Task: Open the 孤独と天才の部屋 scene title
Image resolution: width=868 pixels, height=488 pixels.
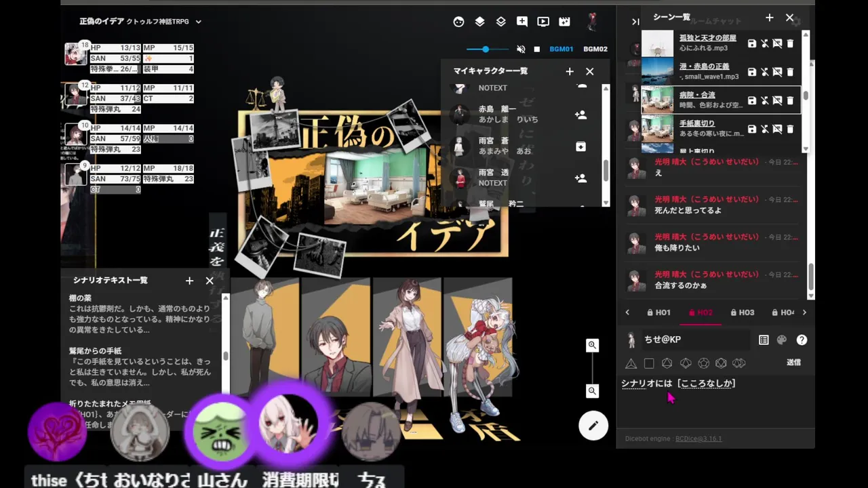Action: [708, 38]
